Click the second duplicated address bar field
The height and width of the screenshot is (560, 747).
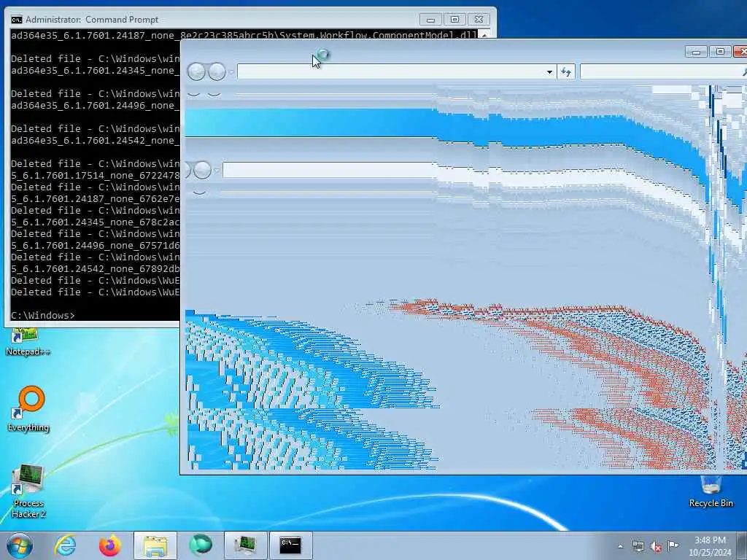point(329,170)
